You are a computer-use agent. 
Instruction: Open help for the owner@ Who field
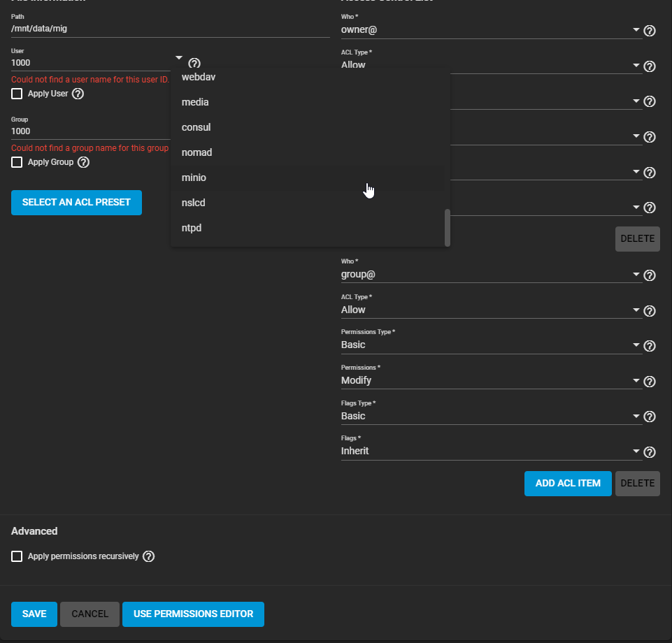[650, 31]
